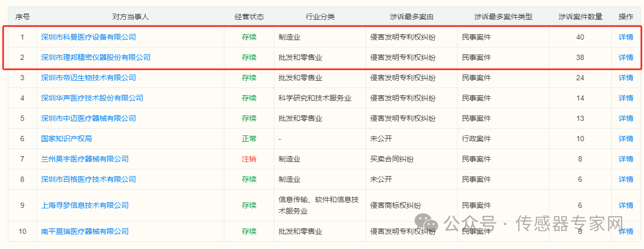Click the 兰州昊宇医疗器械有限公司 link

85,159
